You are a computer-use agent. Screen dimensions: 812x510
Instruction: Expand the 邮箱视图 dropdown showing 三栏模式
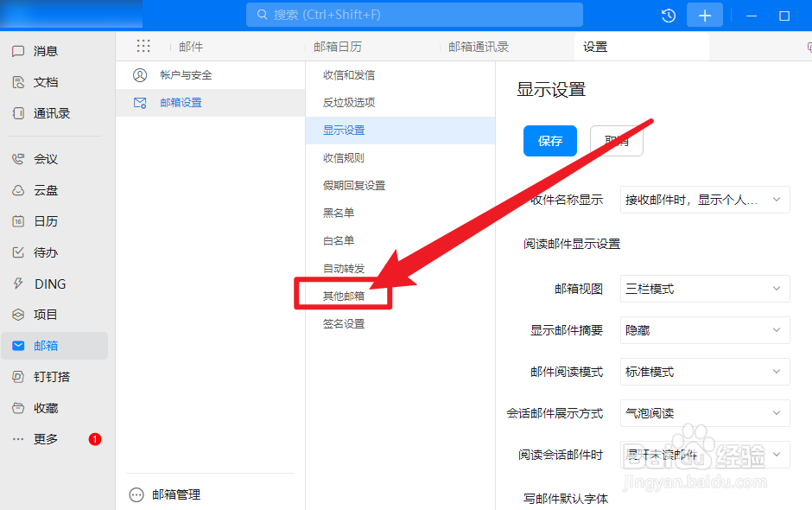pos(704,289)
